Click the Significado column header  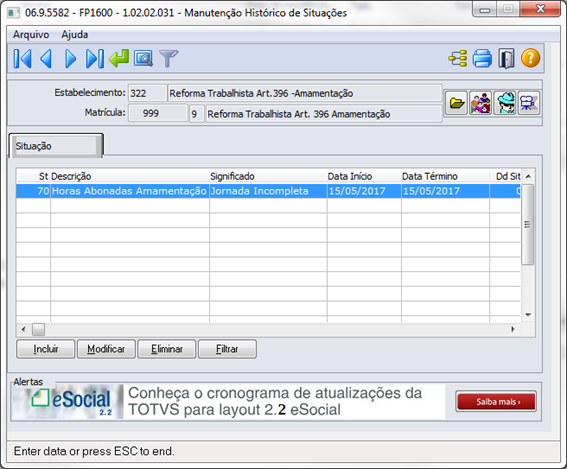pos(268,176)
